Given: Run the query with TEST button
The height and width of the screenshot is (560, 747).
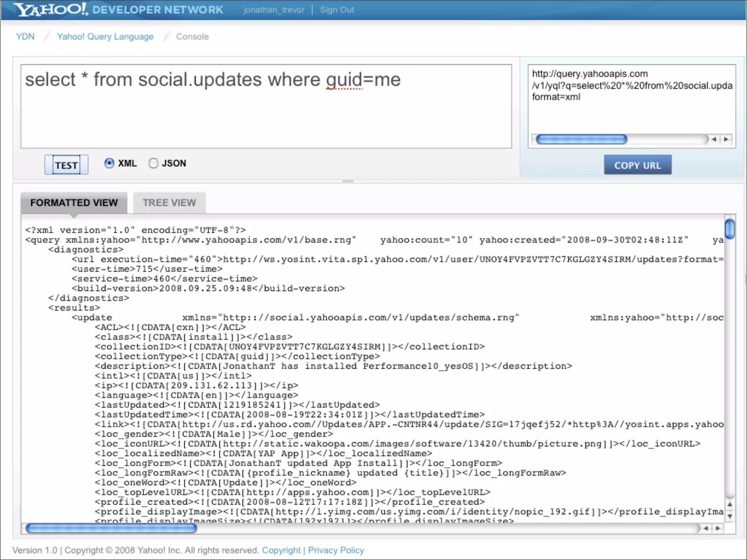Looking at the screenshot, I should [66, 165].
